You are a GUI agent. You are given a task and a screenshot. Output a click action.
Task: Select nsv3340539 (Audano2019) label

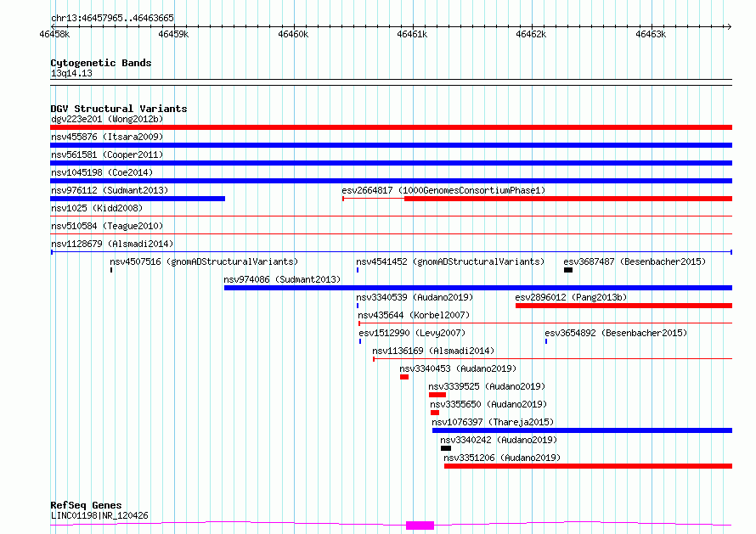(415, 297)
